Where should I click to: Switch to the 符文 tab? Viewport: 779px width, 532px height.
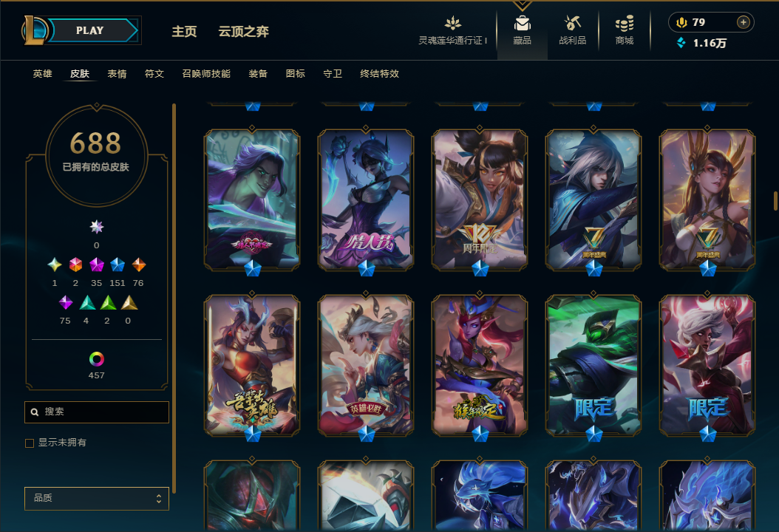click(154, 73)
